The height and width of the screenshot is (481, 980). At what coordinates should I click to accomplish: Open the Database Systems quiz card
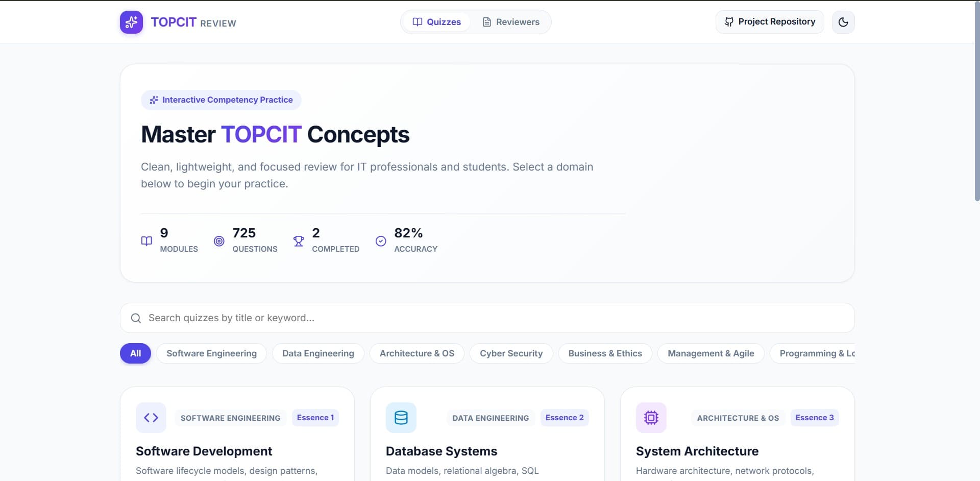pos(487,434)
